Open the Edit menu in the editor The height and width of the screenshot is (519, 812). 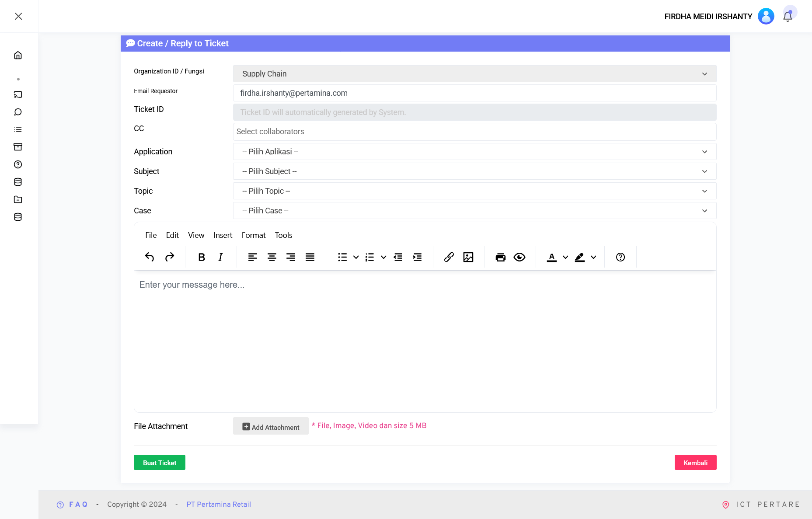coord(172,235)
